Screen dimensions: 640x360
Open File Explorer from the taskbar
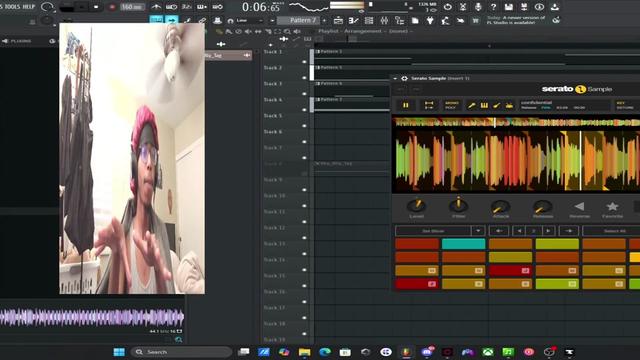point(304,352)
